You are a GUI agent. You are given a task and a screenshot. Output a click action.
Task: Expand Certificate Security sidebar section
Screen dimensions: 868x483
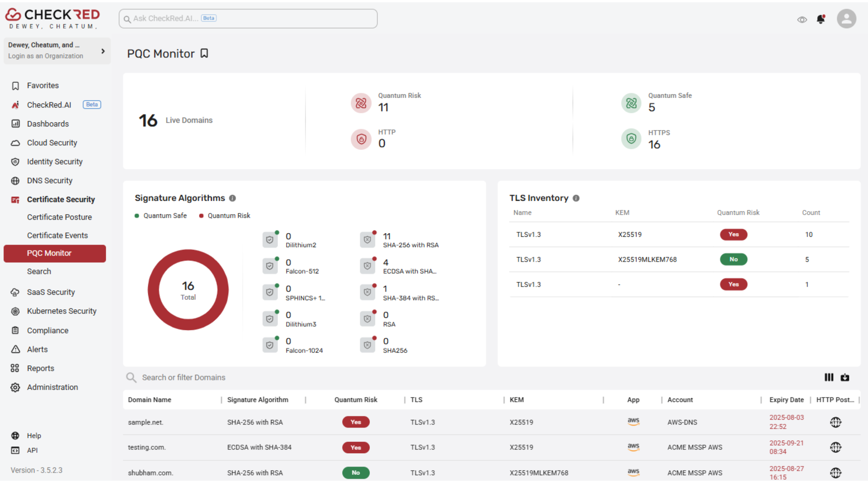click(61, 199)
